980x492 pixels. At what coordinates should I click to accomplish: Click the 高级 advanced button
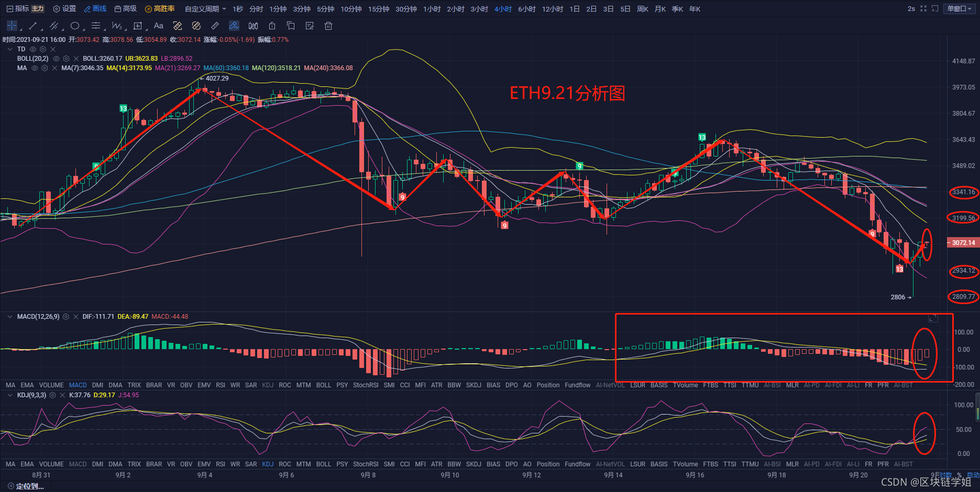click(125, 9)
